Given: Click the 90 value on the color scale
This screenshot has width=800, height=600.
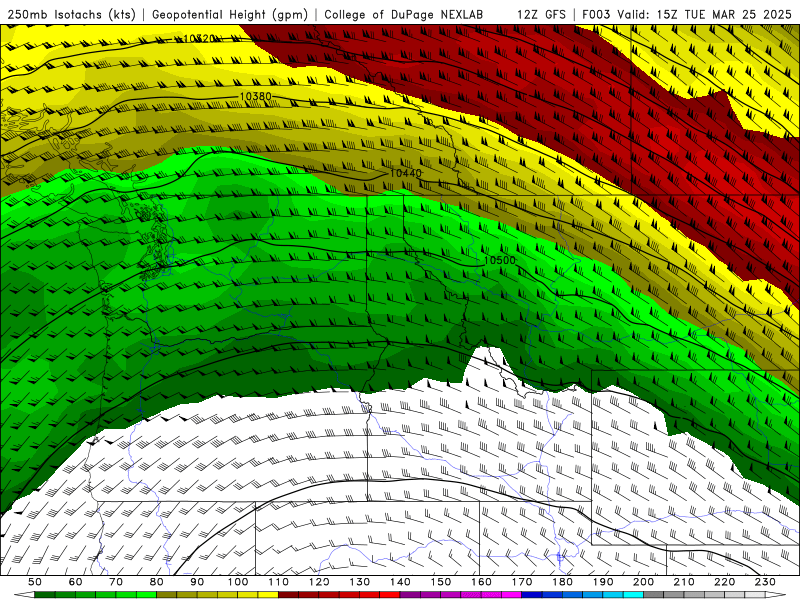Looking at the screenshot, I should [197, 582].
